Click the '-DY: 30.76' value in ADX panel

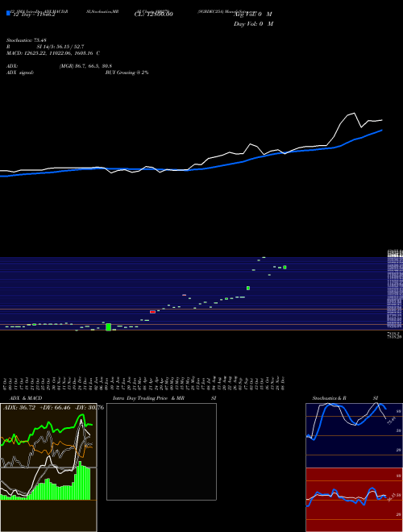[89, 408]
